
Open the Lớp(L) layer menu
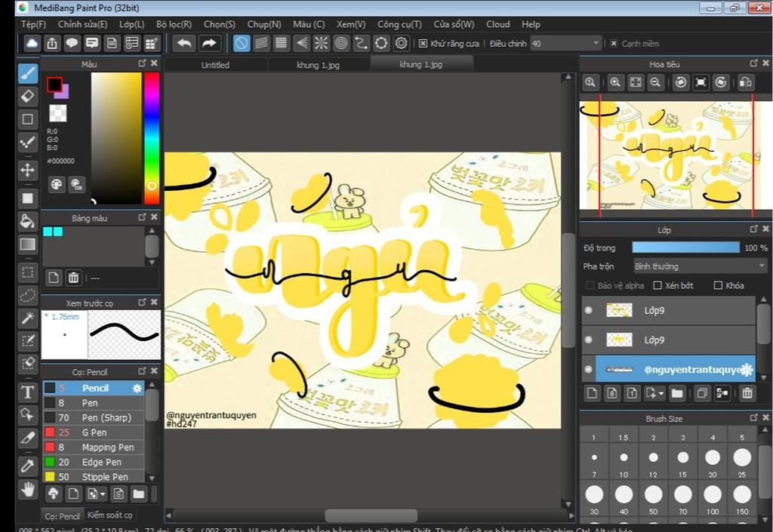pyautogui.click(x=131, y=24)
